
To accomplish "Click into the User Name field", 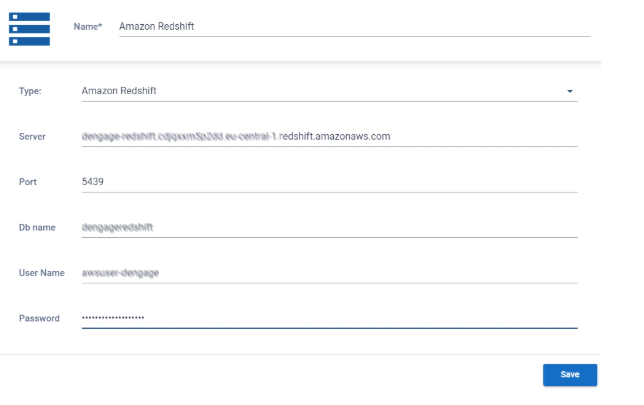I will pos(329,273).
